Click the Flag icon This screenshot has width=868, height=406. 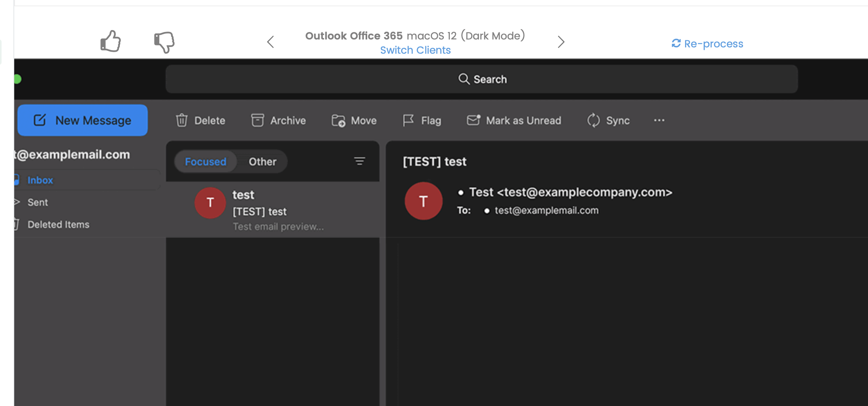pos(408,120)
